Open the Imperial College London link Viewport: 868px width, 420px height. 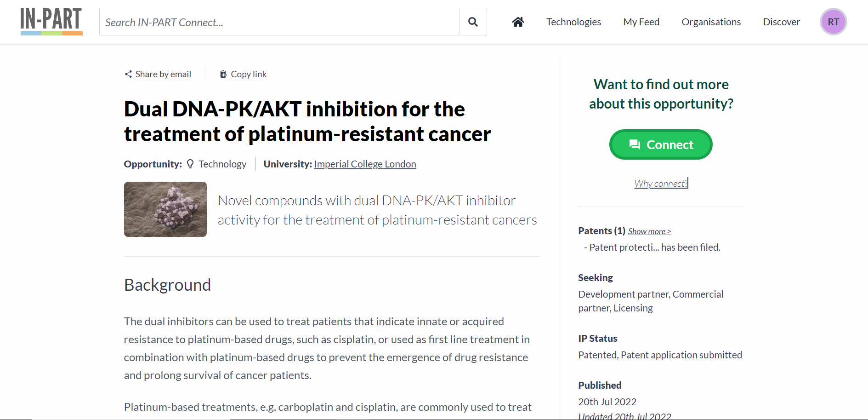coord(365,164)
